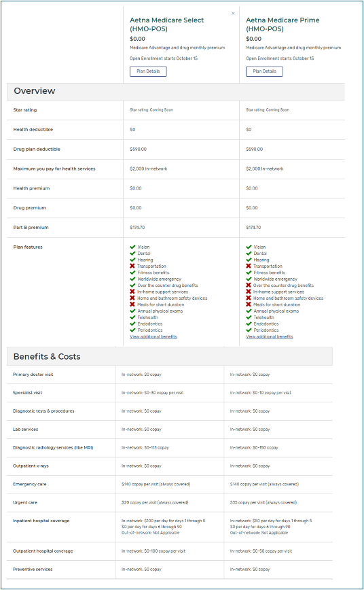The width and height of the screenshot is (364, 590).
Task: Click the Outpatient hospital coverage row label
Action: click(43, 551)
